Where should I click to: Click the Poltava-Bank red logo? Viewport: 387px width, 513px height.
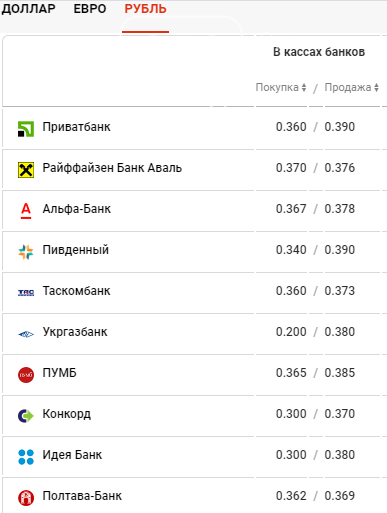tap(26, 498)
